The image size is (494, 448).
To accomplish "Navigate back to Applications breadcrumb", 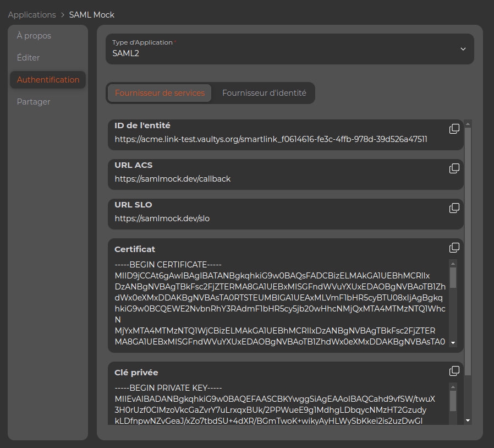I will (32, 15).
